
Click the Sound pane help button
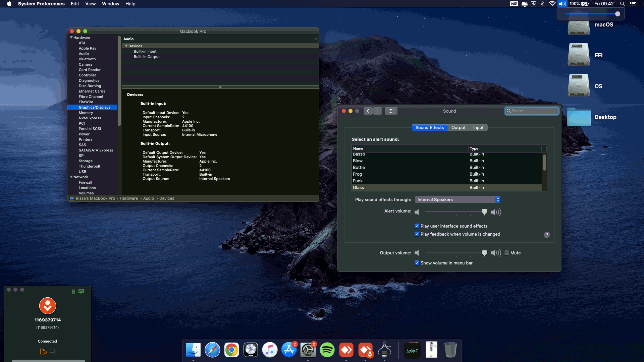(x=547, y=235)
